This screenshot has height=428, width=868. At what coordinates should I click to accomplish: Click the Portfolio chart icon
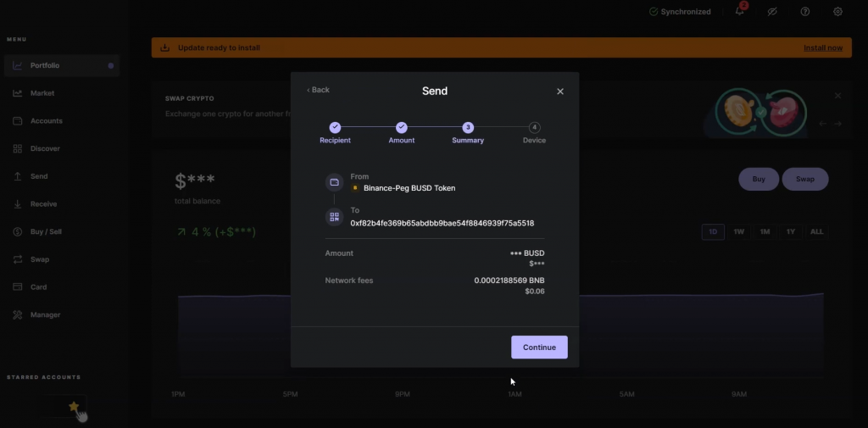pyautogui.click(x=18, y=65)
